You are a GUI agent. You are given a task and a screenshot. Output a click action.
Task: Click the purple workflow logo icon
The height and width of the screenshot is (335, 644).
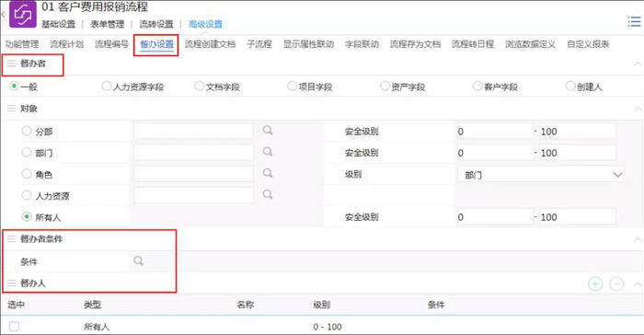click(x=23, y=15)
